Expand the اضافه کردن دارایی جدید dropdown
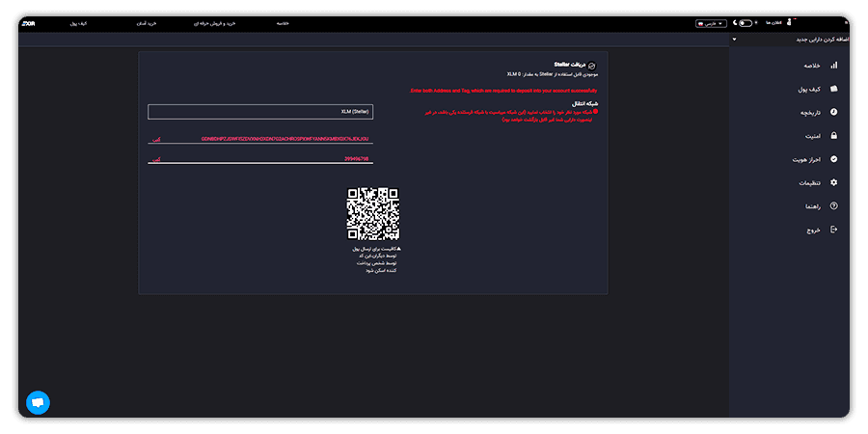This screenshot has width=868, height=434. coord(789,40)
